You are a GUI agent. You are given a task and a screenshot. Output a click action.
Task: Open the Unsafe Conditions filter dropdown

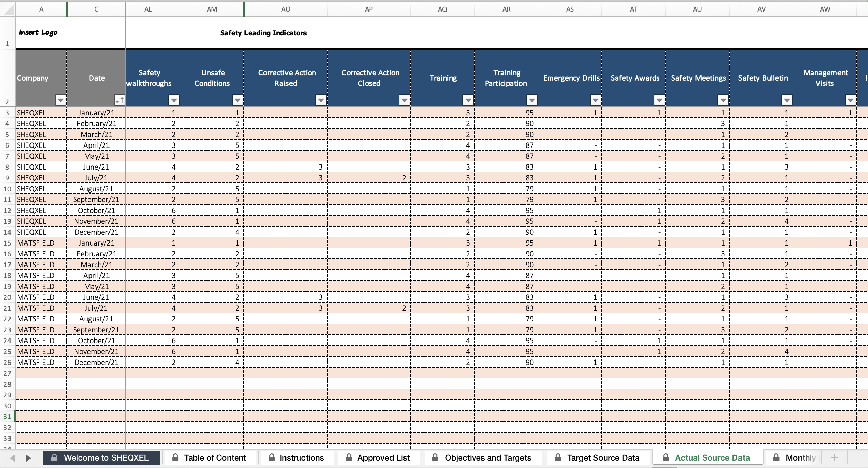[238, 100]
